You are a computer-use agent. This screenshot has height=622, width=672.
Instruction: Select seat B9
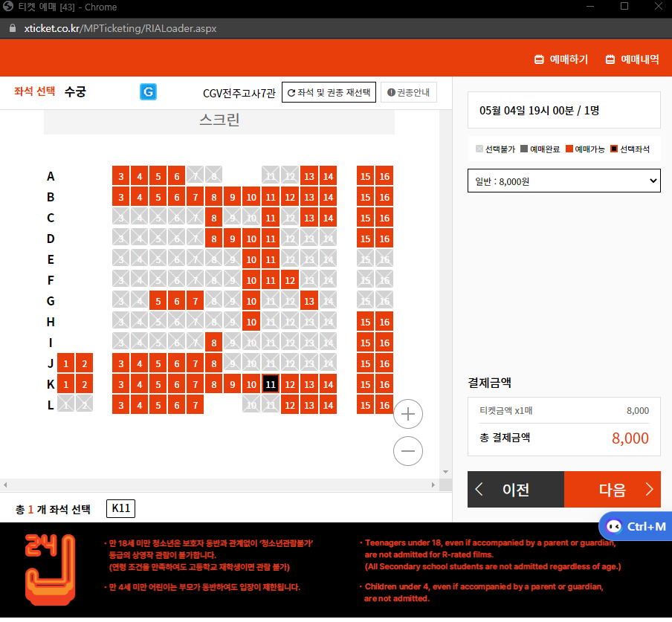(232, 197)
